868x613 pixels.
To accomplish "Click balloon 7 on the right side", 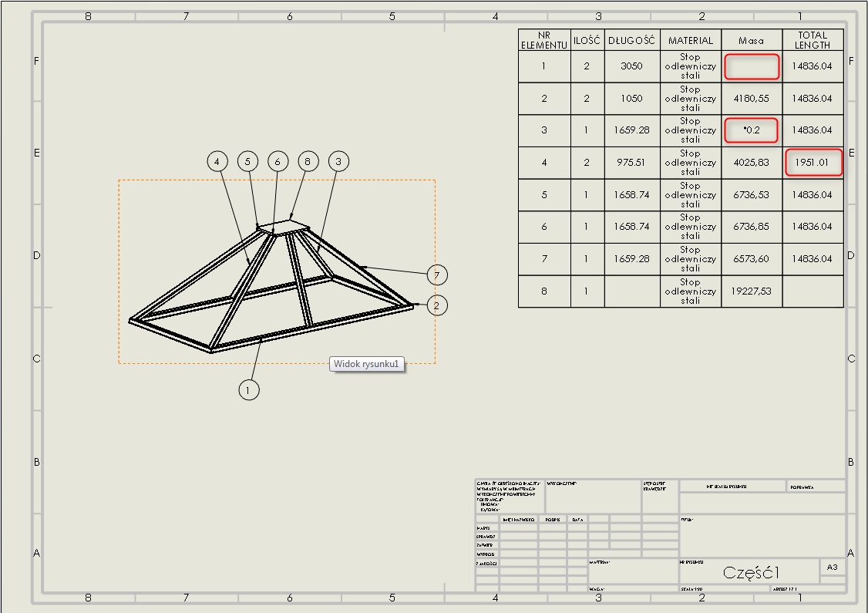I will pos(436,275).
